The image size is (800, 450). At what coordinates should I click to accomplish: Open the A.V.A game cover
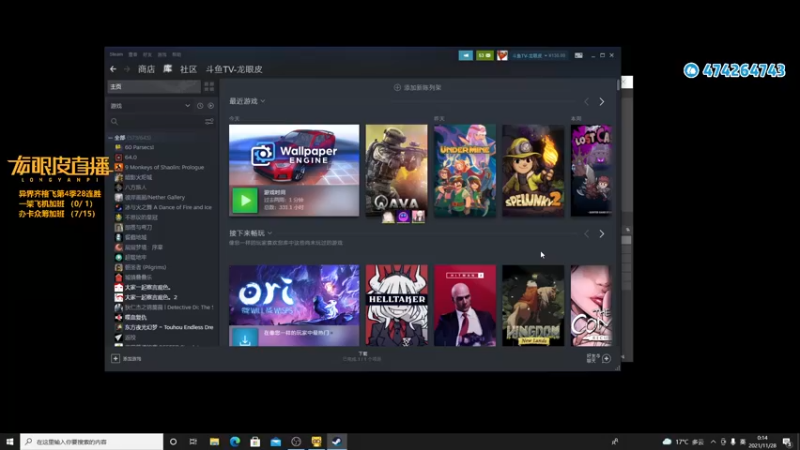point(396,170)
